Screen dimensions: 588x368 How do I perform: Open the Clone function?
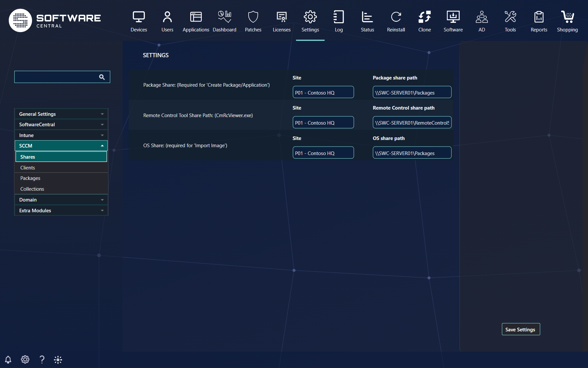(x=425, y=21)
